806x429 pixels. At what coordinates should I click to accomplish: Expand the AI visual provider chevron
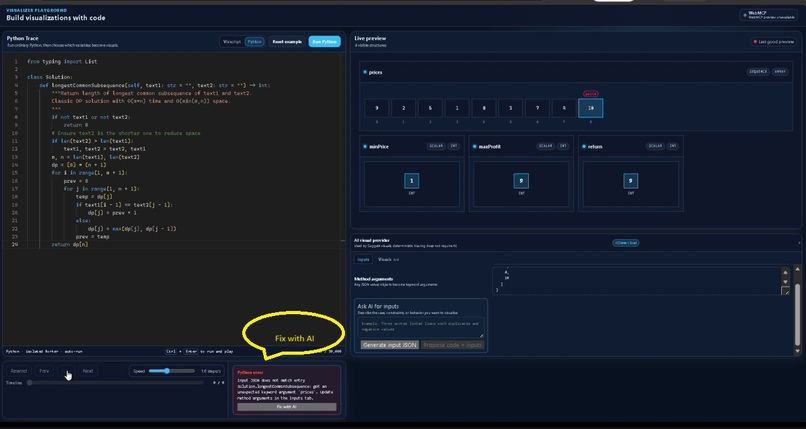coord(799,243)
